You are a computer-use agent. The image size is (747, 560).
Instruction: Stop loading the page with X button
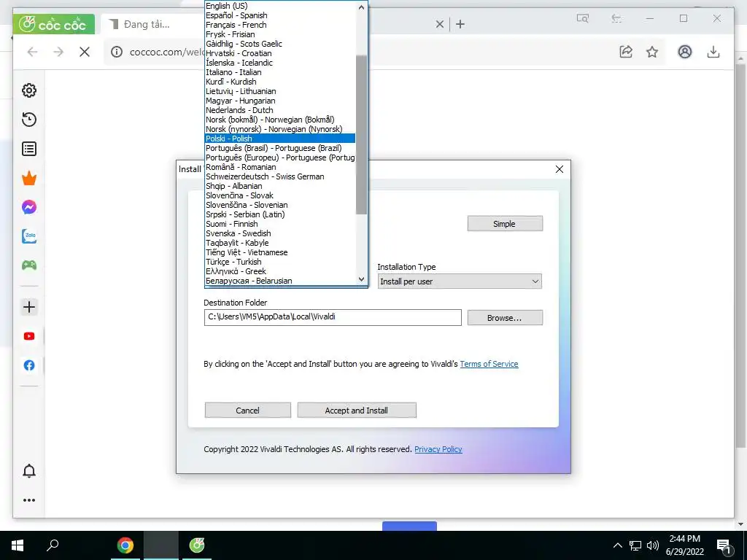[85, 52]
